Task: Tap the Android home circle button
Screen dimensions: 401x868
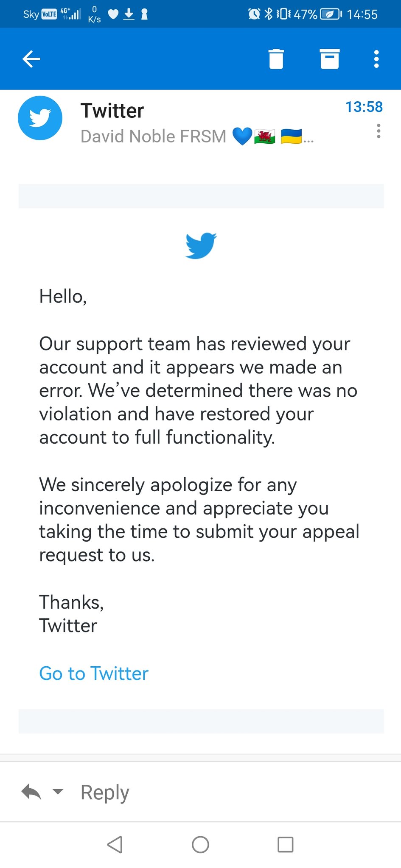Action: [200, 844]
